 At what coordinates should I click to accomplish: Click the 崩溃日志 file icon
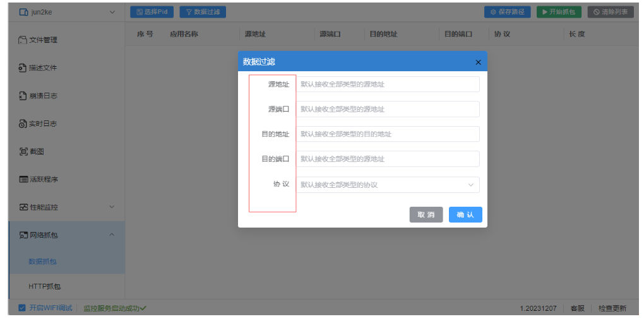click(23, 96)
